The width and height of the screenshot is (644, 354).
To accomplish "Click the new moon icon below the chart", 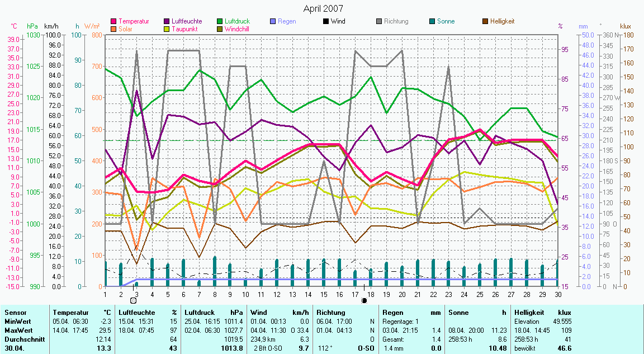I will click(x=364, y=300).
